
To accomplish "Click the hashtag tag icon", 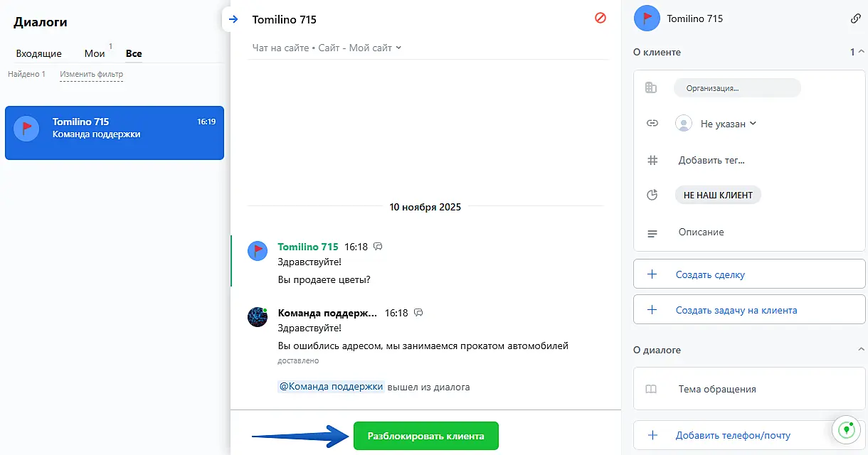I will click(652, 160).
